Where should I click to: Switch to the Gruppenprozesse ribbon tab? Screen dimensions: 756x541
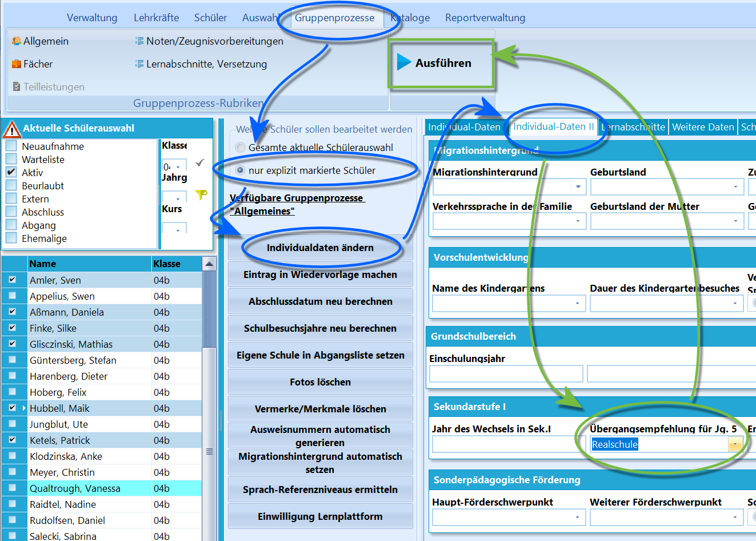point(334,18)
